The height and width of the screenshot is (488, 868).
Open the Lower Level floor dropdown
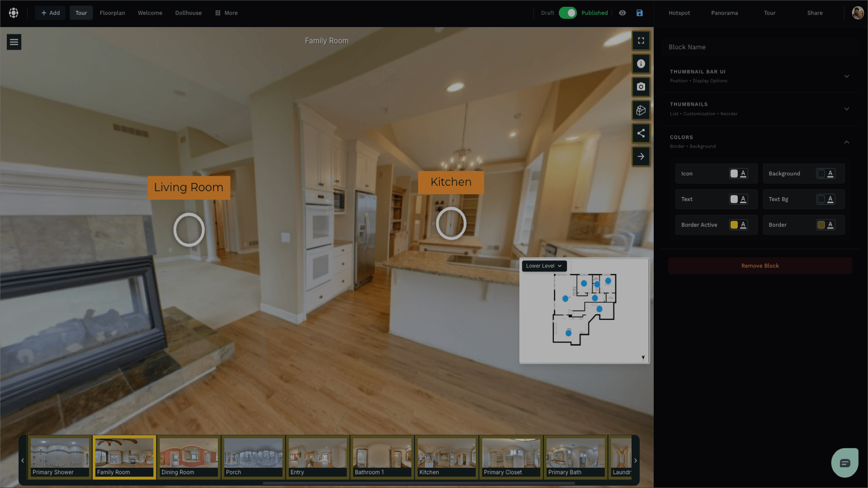point(544,266)
